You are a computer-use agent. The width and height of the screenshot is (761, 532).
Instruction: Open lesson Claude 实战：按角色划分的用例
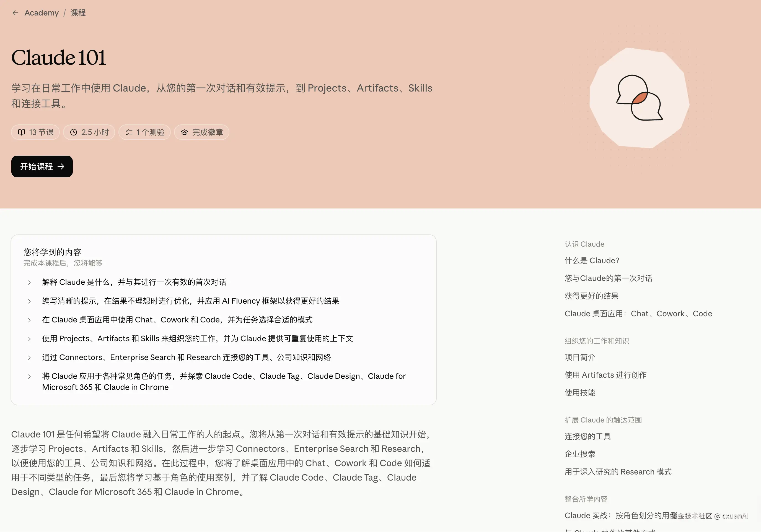[x=621, y=515]
